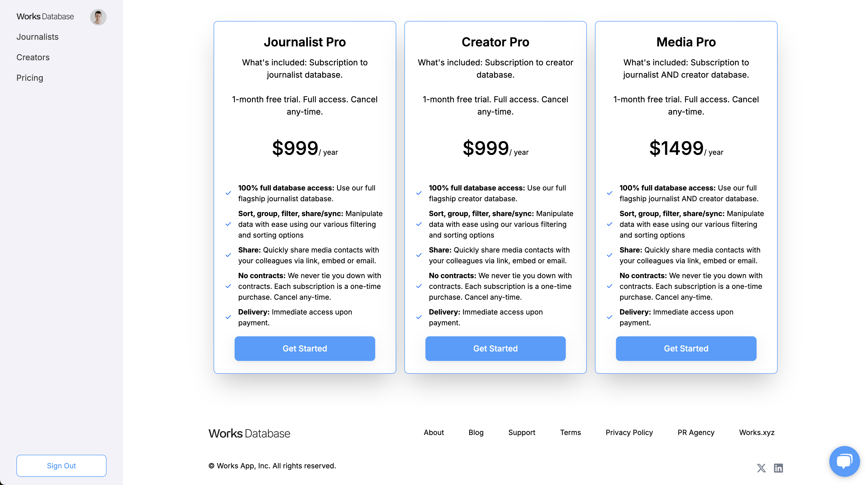Get Started with Media Pro plan

tap(686, 348)
